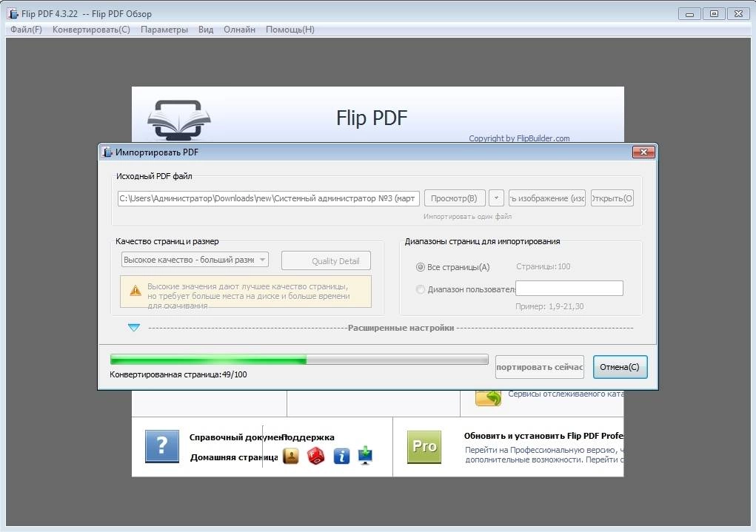The image size is (756, 532).
Task: Click the 'Страницы: 100' label
Action: pyautogui.click(x=543, y=266)
